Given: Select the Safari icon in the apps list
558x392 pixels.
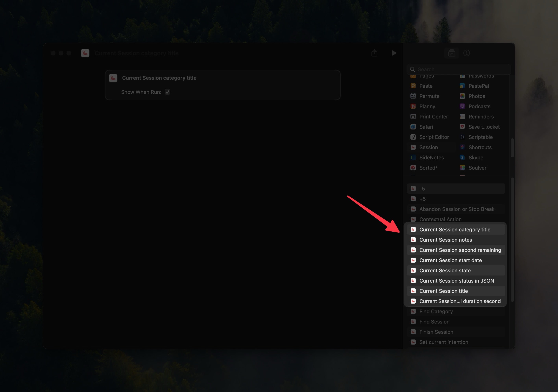Looking at the screenshot, I should [413, 127].
